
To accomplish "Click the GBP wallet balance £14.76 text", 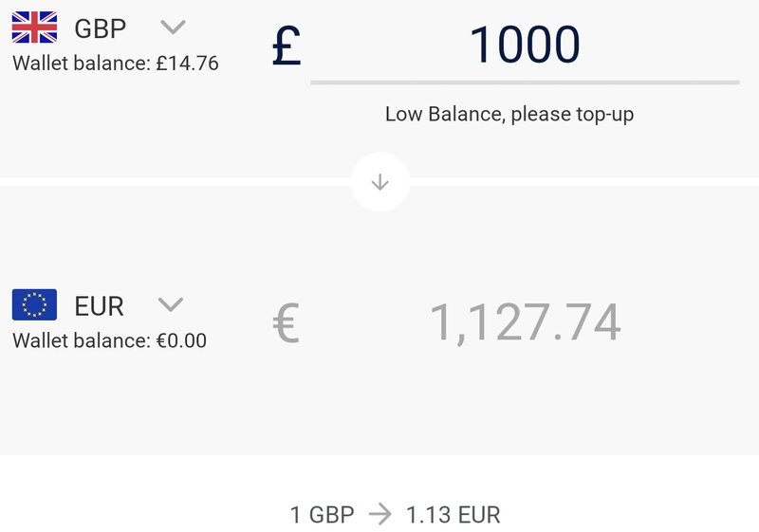I will 116,64.
